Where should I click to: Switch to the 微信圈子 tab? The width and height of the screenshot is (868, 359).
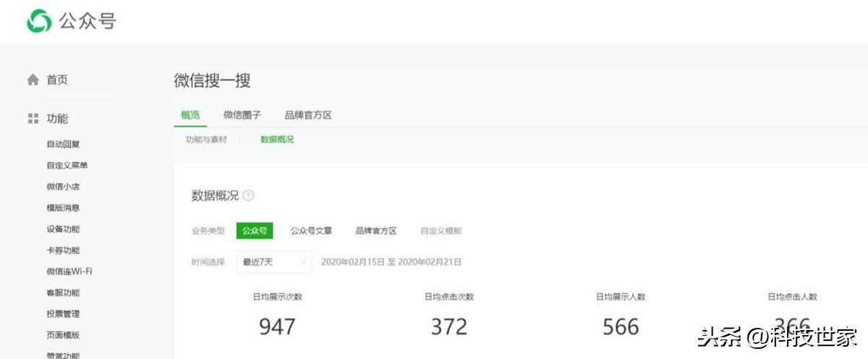(x=242, y=115)
